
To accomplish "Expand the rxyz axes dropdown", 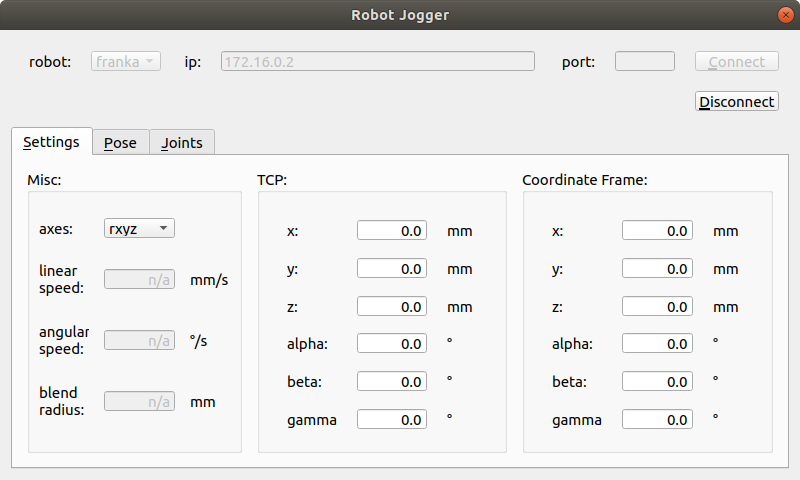I will (x=139, y=228).
